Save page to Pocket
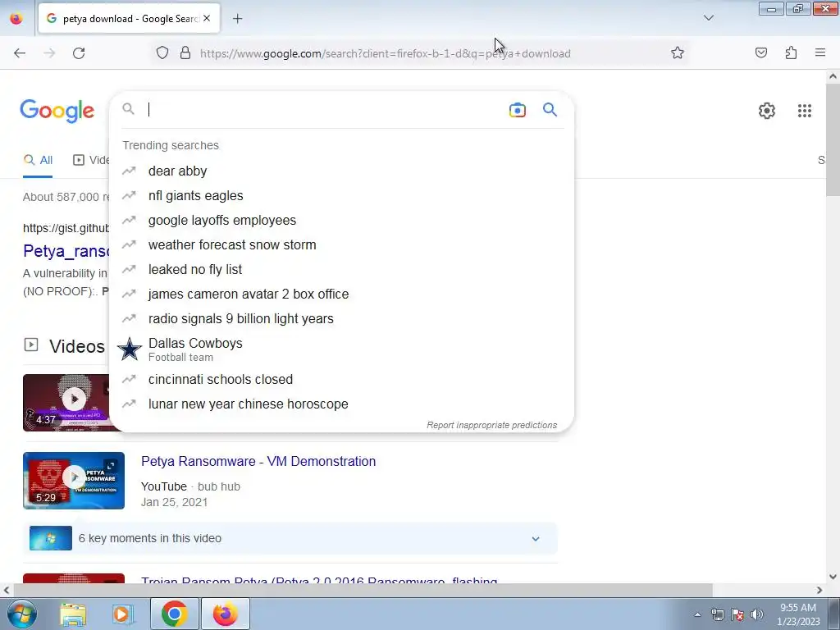This screenshot has width=840, height=630. click(x=760, y=52)
